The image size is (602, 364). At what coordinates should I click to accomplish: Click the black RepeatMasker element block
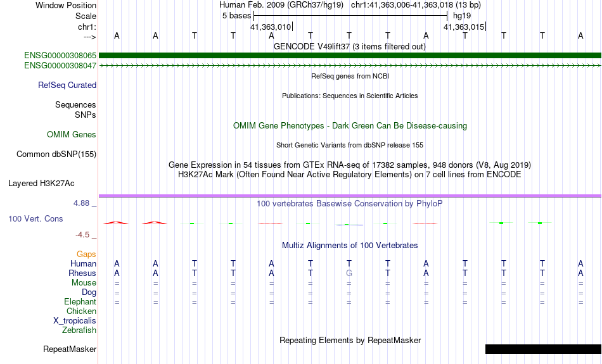click(544, 349)
